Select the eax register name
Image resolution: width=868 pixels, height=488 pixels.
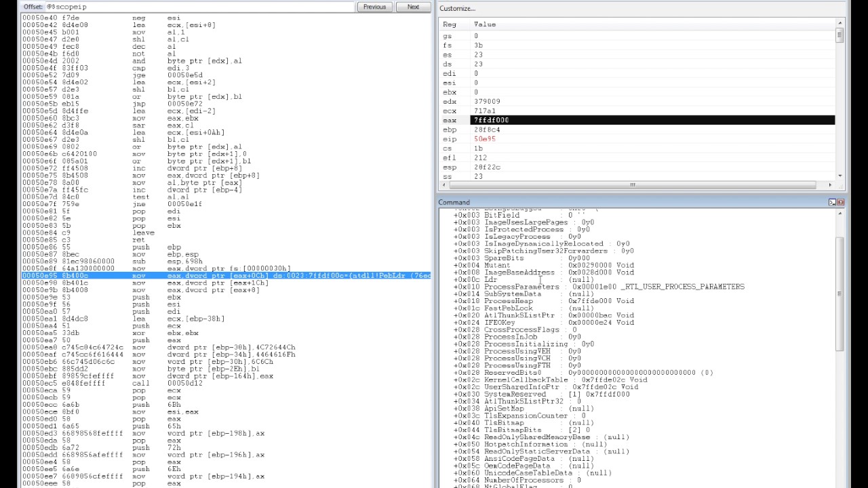[450, 120]
